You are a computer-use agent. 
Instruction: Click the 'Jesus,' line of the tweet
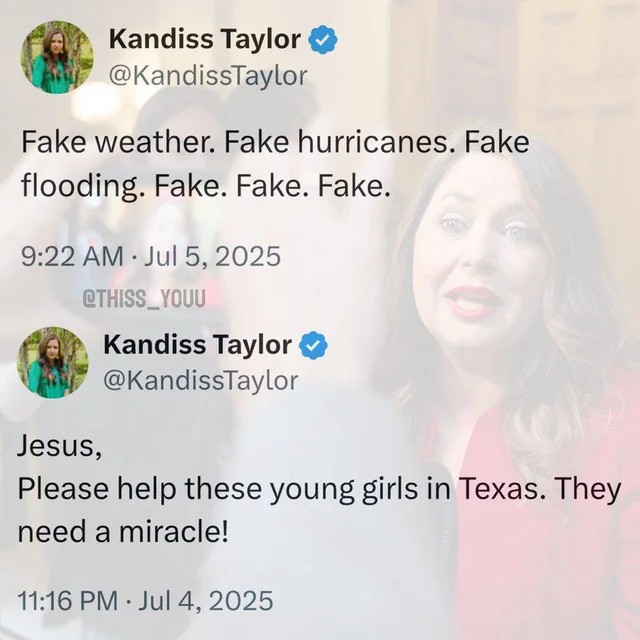(59, 446)
